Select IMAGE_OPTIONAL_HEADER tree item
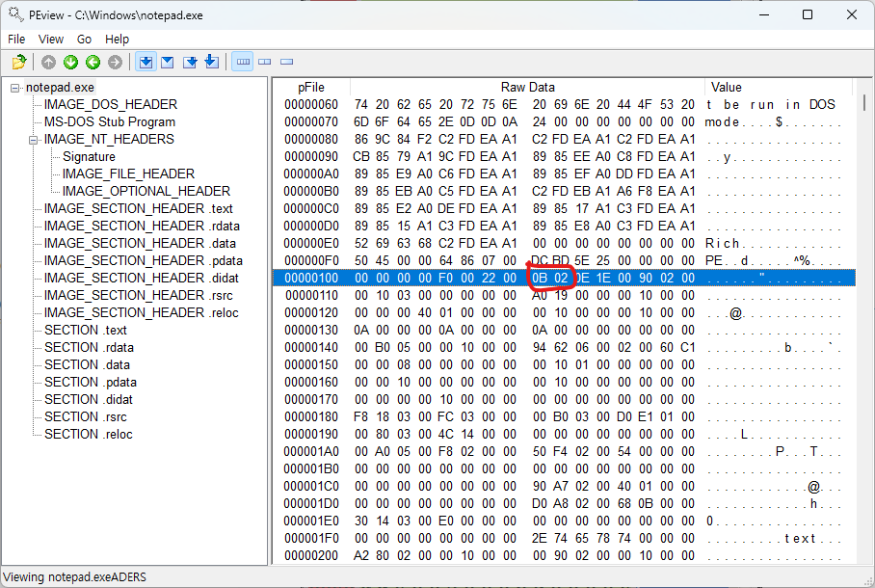Screen dimensions: 875x588 click(146, 191)
